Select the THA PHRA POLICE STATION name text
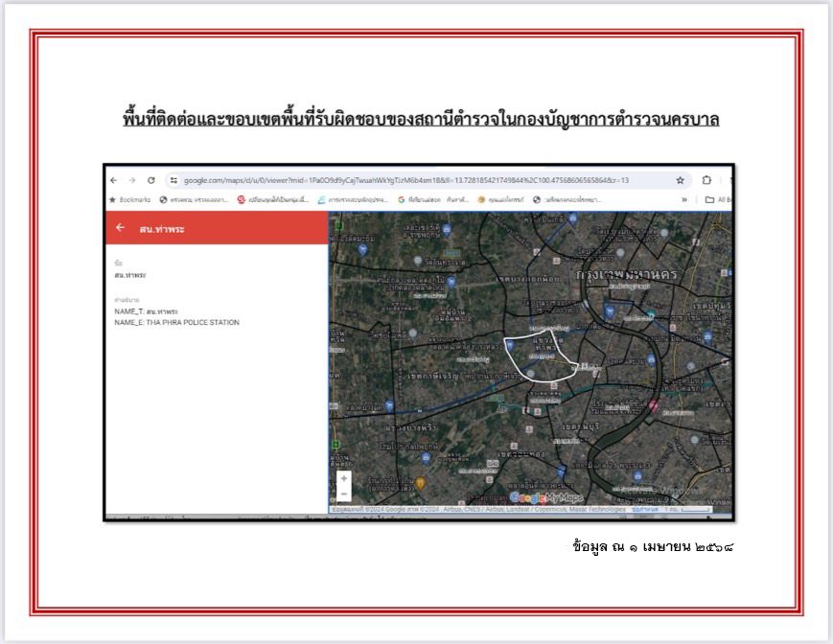 point(192,323)
